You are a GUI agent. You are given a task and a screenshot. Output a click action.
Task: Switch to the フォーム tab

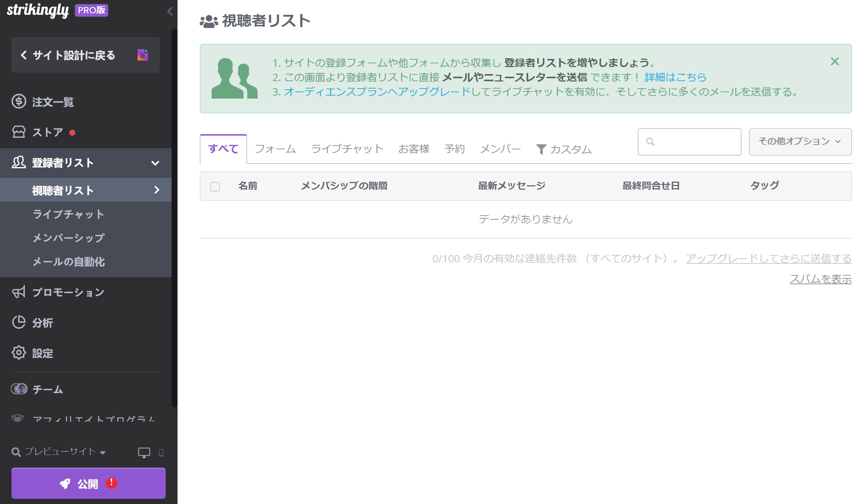(x=275, y=149)
